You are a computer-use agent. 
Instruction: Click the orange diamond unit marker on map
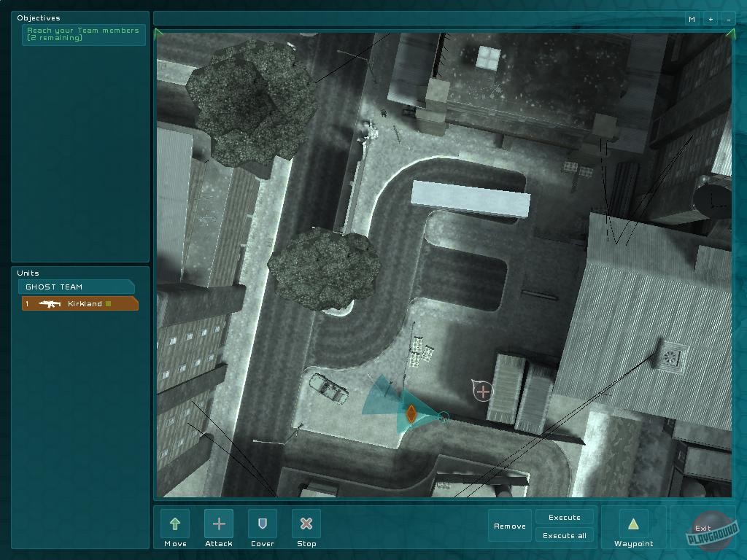coord(411,414)
